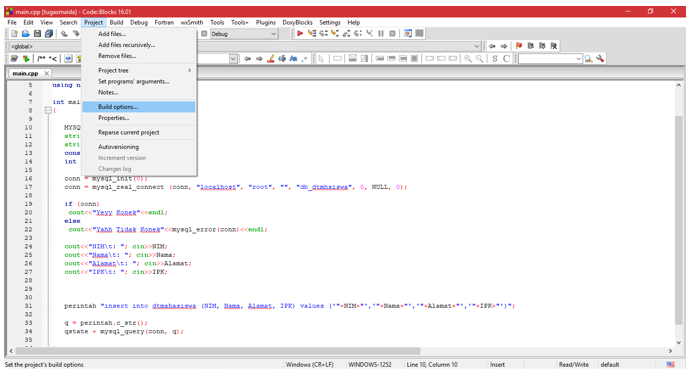This screenshot has height=377, width=695.
Task: Click the highlight marker pen icon
Action: point(270,58)
